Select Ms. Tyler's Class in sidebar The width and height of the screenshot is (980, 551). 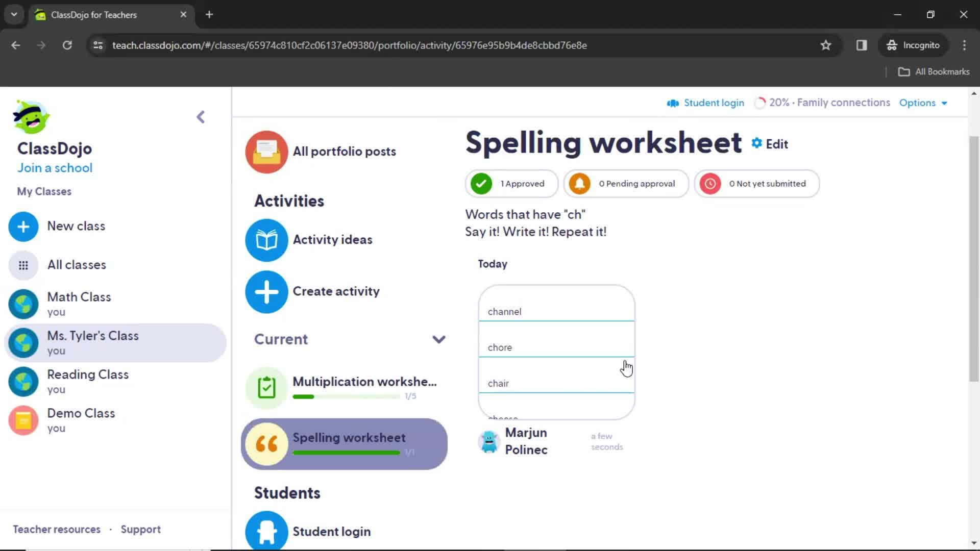tap(115, 343)
